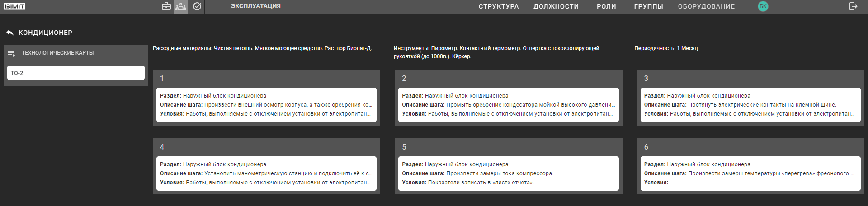
Task: Go back using arrow beside Кондиционер
Action: (x=10, y=33)
